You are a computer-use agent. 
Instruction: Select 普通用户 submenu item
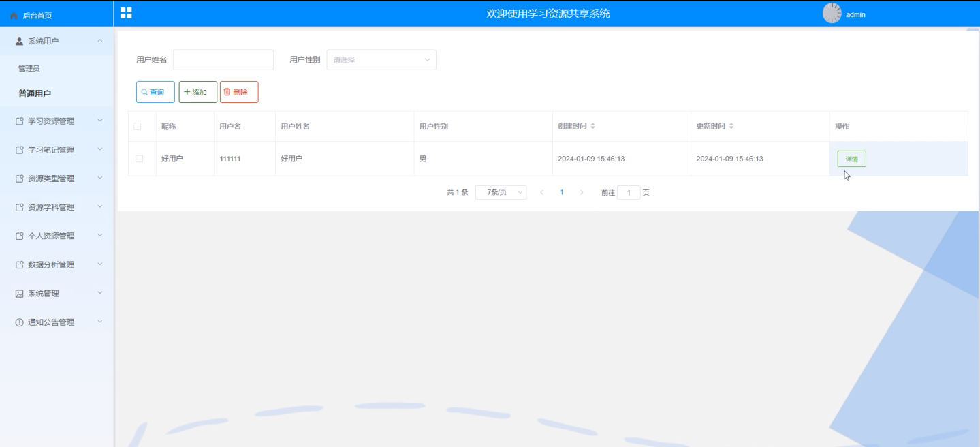point(35,94)
